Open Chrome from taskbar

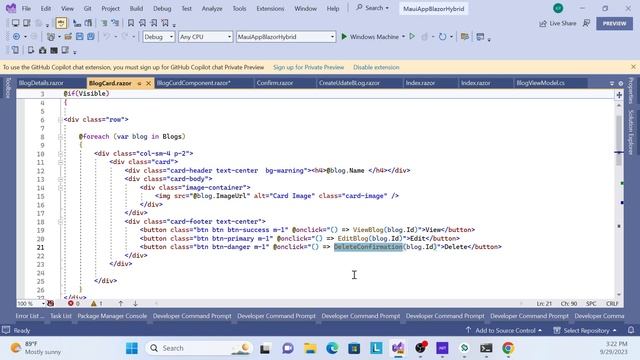pyautogui.click(x=508, y=348)
